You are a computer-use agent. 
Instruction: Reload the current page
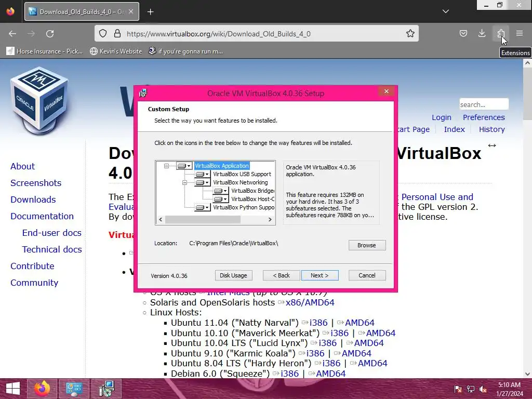pos(50,34)
